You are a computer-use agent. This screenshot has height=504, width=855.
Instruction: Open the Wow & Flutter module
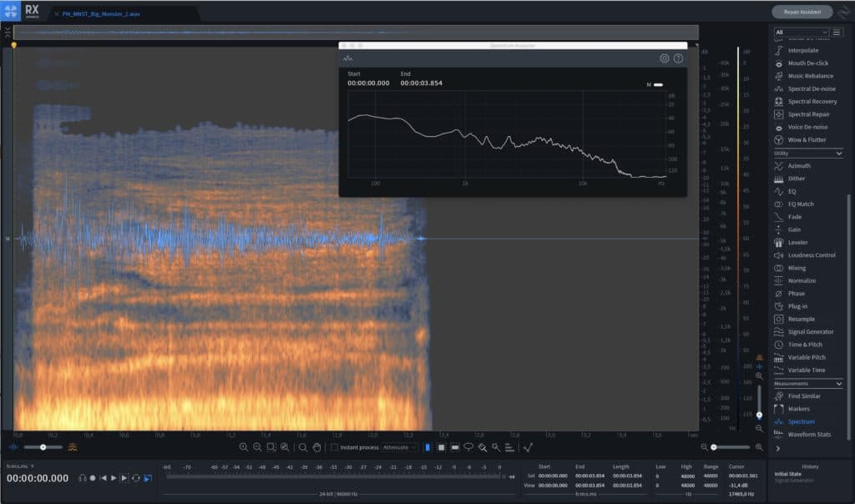click(x=807, y=140)
